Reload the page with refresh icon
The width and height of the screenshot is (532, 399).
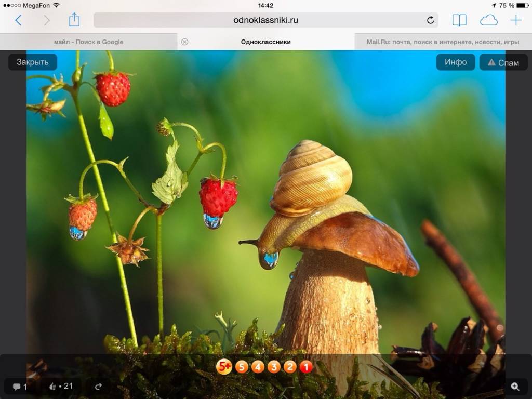coord(430,20)
